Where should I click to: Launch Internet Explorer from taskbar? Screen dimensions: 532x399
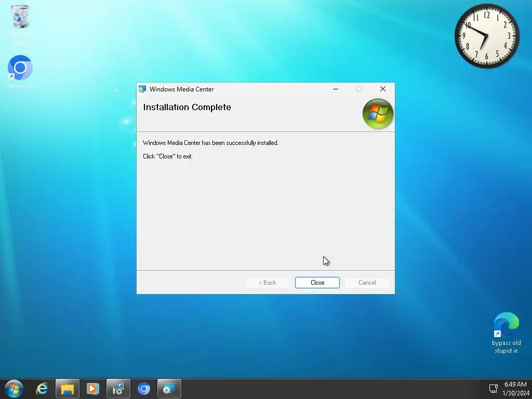point(42,389)
